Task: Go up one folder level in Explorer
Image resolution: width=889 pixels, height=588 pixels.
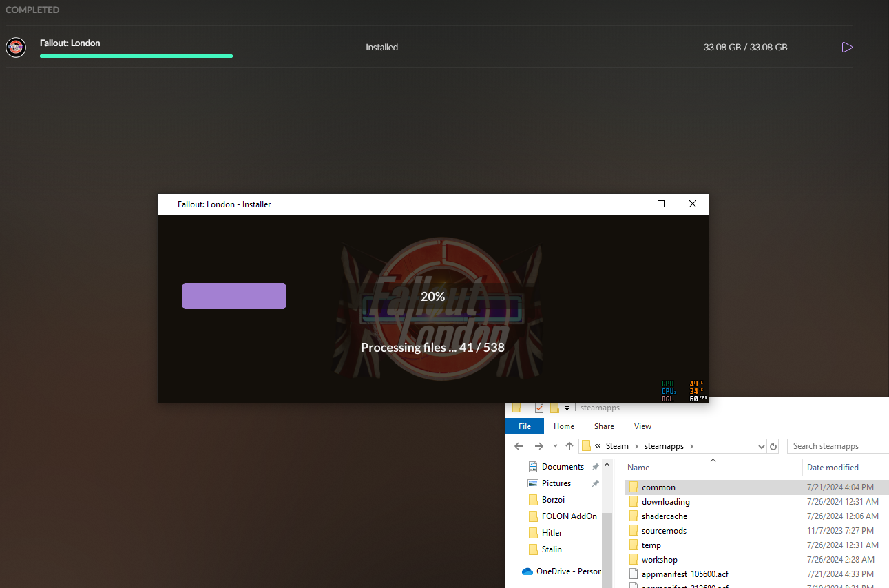Action: [x=569, y=446]
